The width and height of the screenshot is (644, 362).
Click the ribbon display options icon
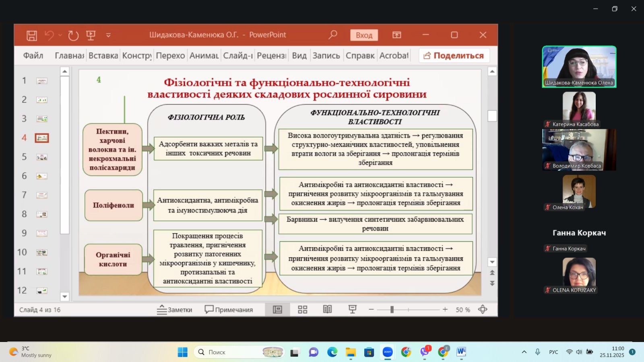tap(397, 35)
